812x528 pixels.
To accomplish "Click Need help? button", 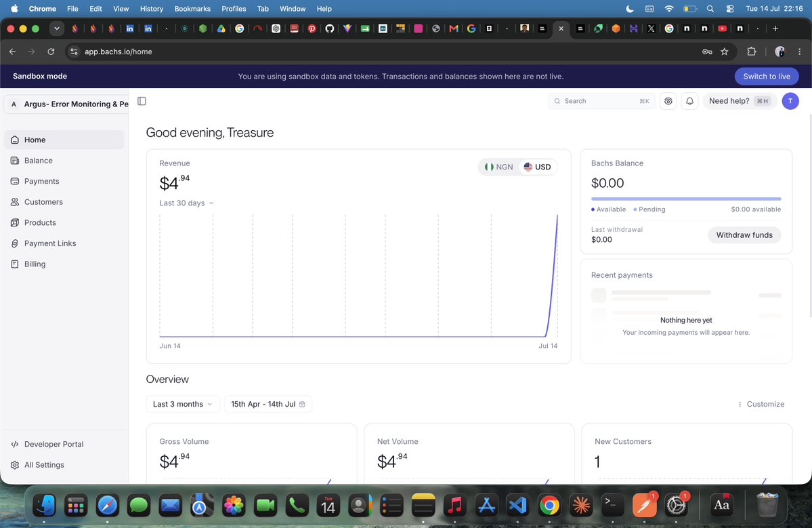I will tap(739, 101).
